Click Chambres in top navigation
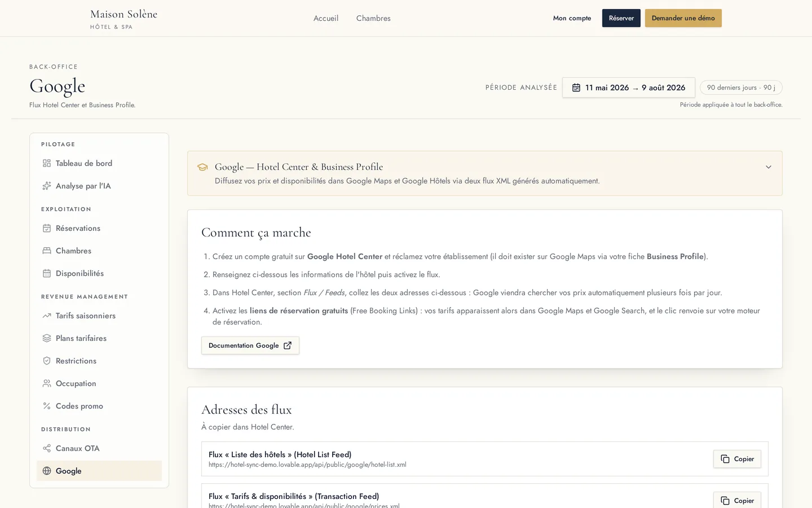The width and height of the screenshot is (812, 508). 373,18
